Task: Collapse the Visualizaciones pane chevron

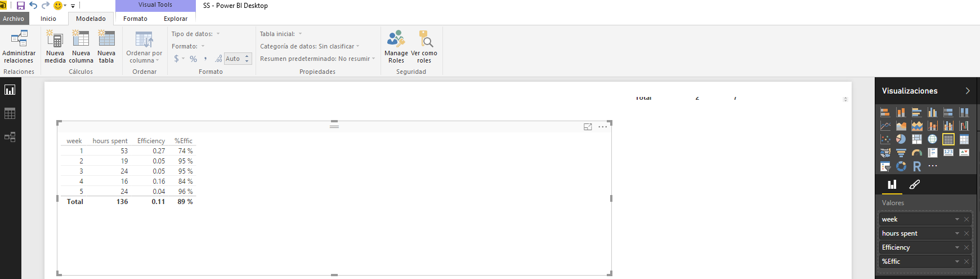Action: (968, 91)
